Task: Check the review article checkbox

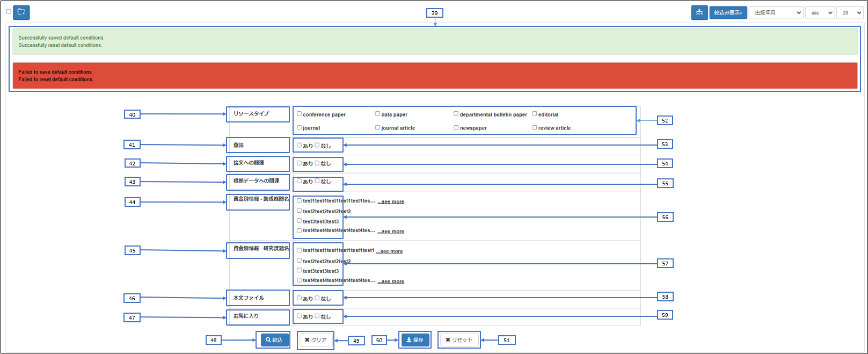Action: point(534,127)
